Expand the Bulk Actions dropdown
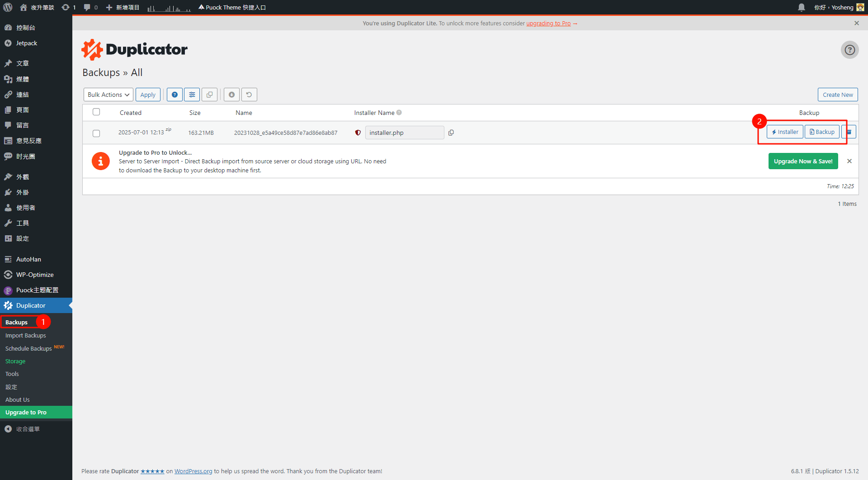The image size is (868, 480). (x=108, y=95)
